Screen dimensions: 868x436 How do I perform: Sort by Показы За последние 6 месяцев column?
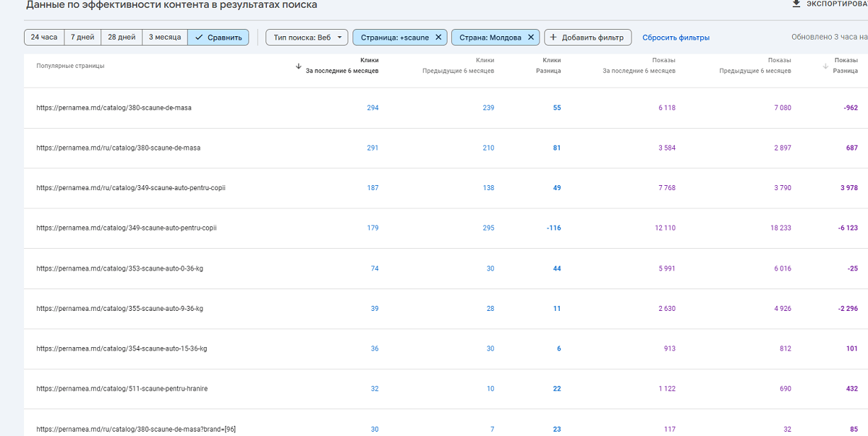(x=639, y=65)
